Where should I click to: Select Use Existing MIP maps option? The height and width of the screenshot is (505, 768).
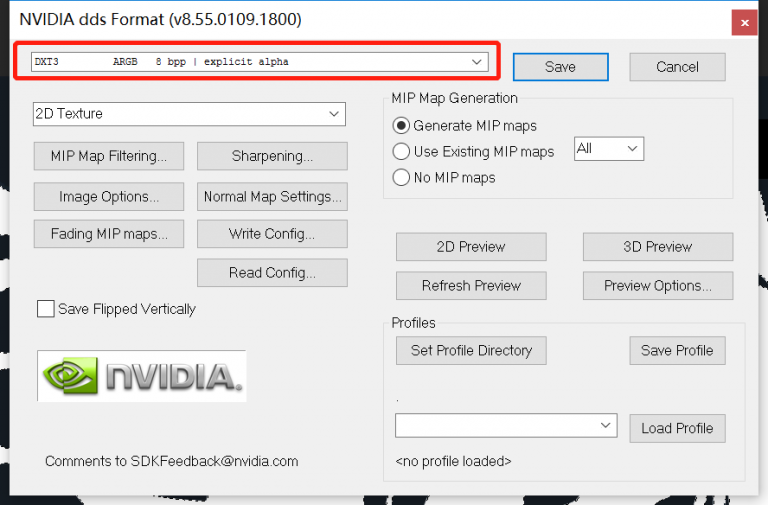pos(401,151)
